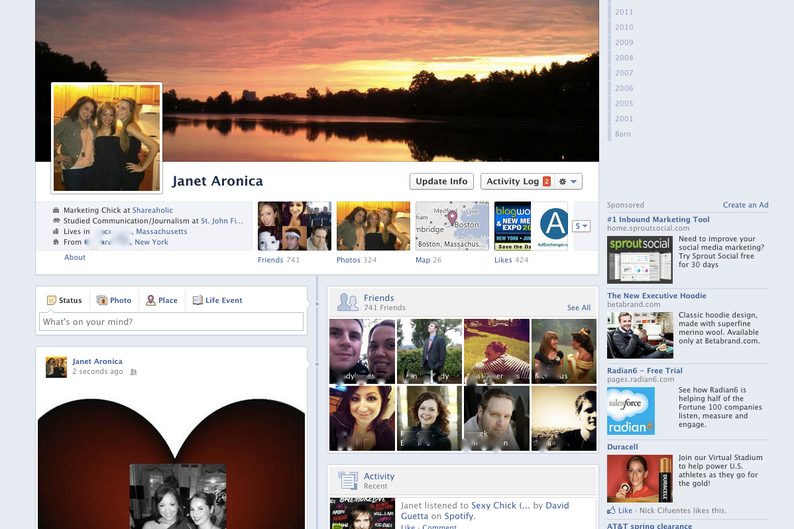The height and width of the screenshot is (529, 794).
Task: Click the Like thumbs-up icon under Duracell ad
Action: (611, 510)
